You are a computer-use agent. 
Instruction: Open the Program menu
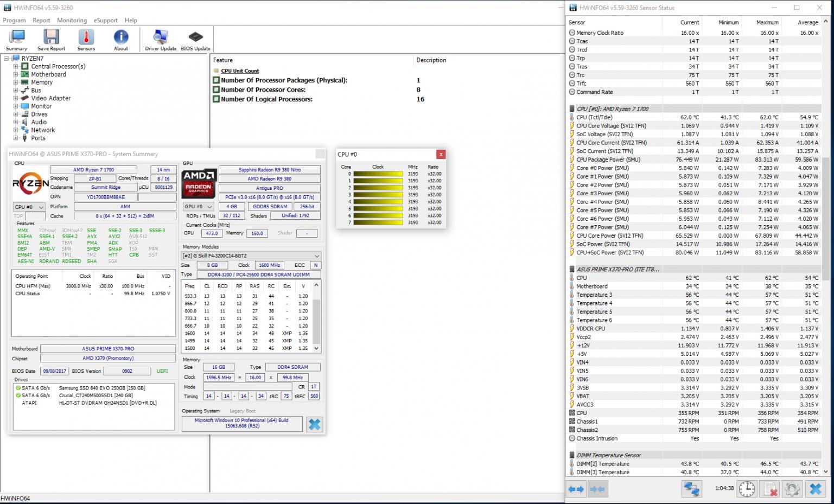pos(14,20)
